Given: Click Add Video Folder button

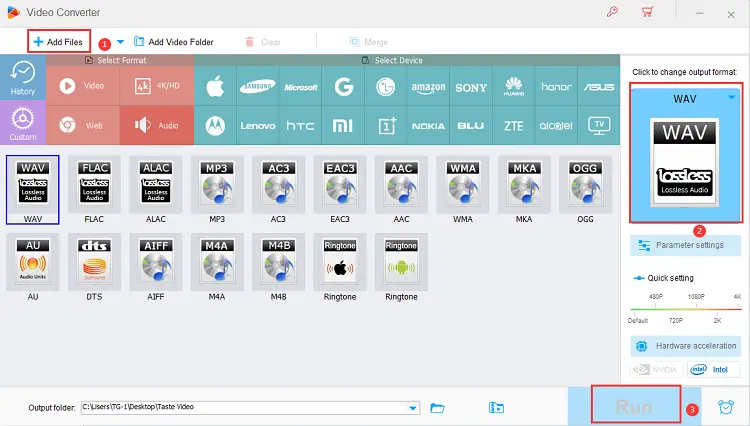Looking at the screenshot, I should pyautogui.click(x=174, y=42).
